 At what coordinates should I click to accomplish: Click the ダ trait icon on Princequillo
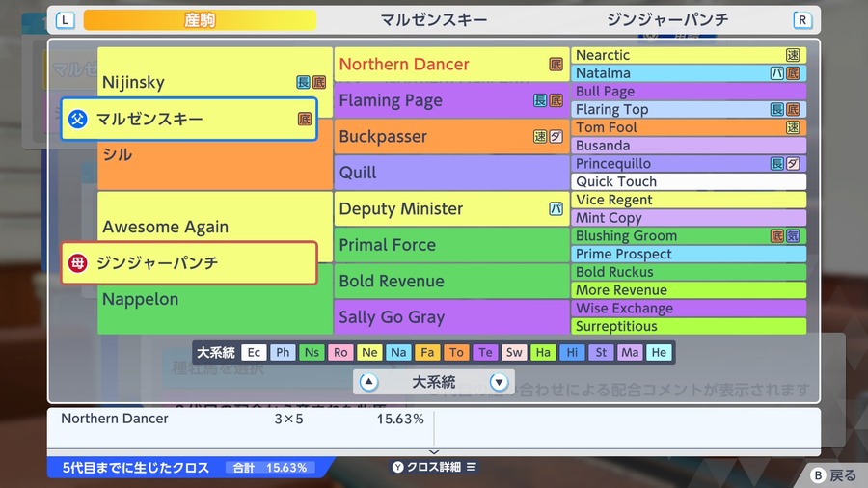click(793, 164)
